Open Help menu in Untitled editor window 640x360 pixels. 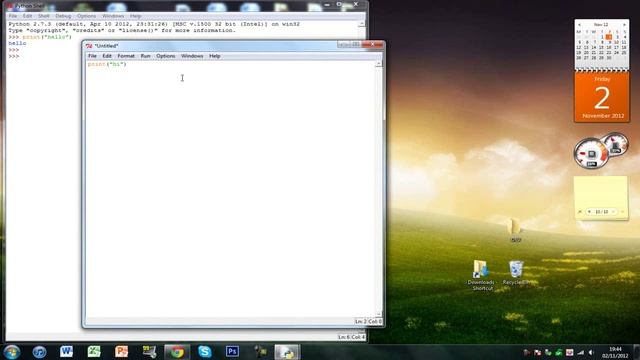pyautogui.click(x=215, y=56)
